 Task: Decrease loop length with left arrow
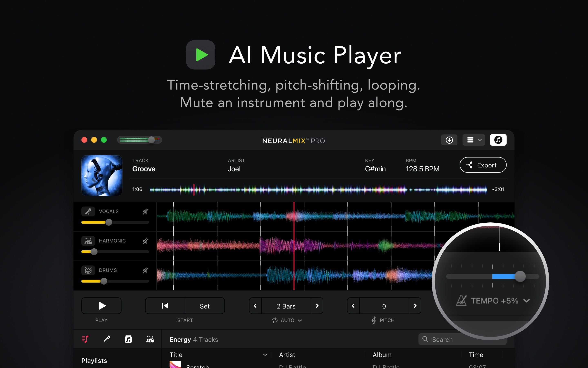(x=255, y=306)
